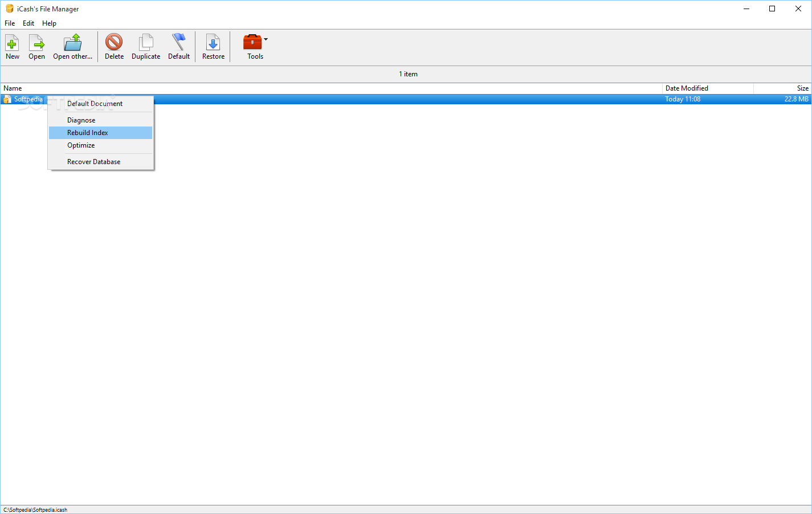Select Diagnose in the context menu

(101, 120)
